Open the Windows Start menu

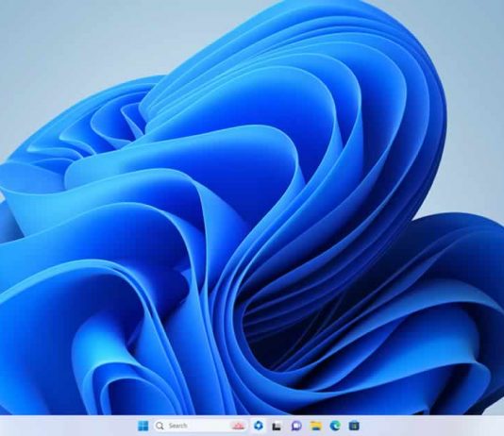click(x=143, y=426)
